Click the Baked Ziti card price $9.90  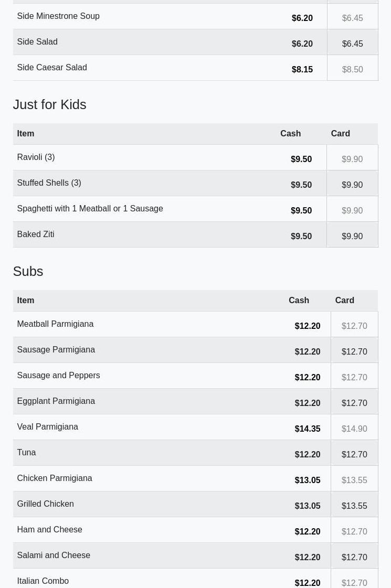tap(352, 236)
